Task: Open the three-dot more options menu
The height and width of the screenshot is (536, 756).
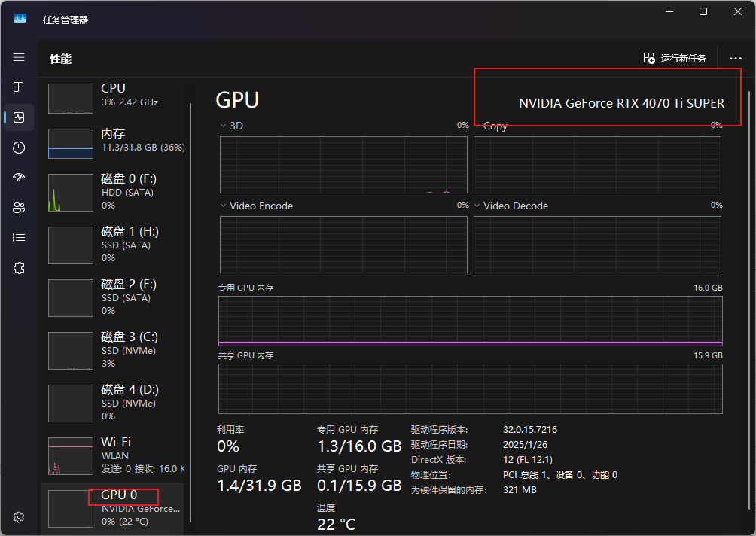Action: [x=735, y=58]
